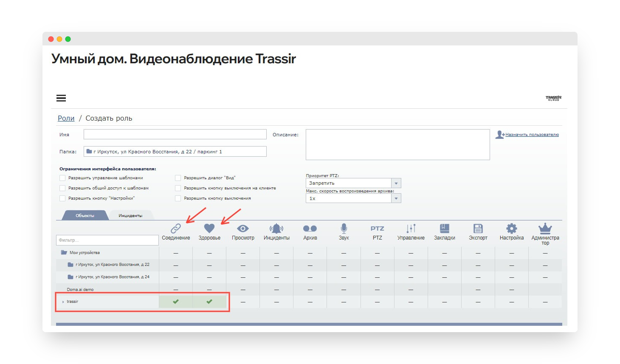Click the PTZ column icon
The height and width of the screenshot is (364, 620).
pyautogui.click(x=377, y=229)
